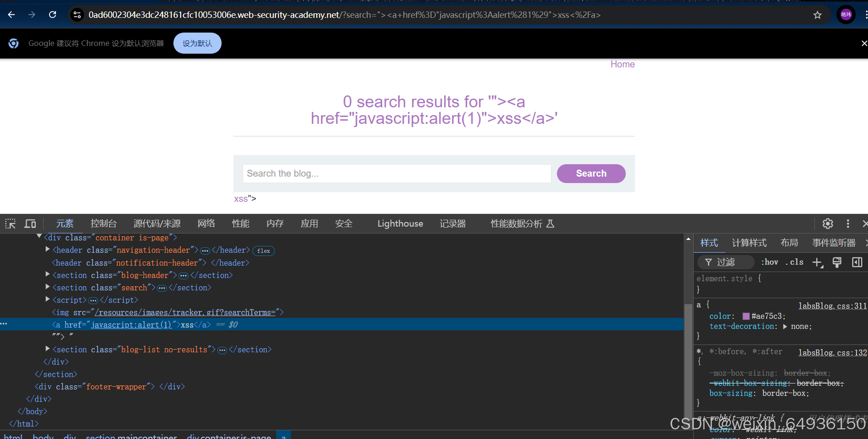Image resolution: width=868 pixels, height=439 pixels.
Task: Toggle the .cls class editor
Action: tap(794, 262)
